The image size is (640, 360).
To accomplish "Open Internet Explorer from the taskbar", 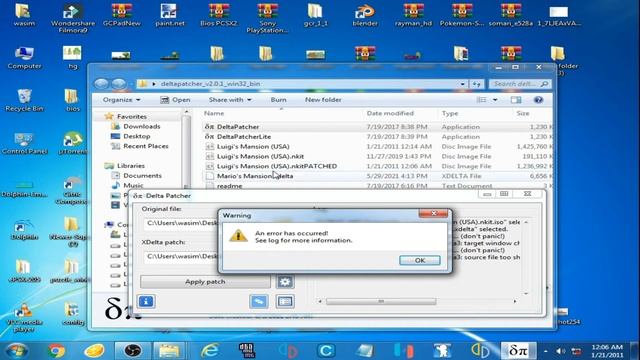I will pos(210,351).
